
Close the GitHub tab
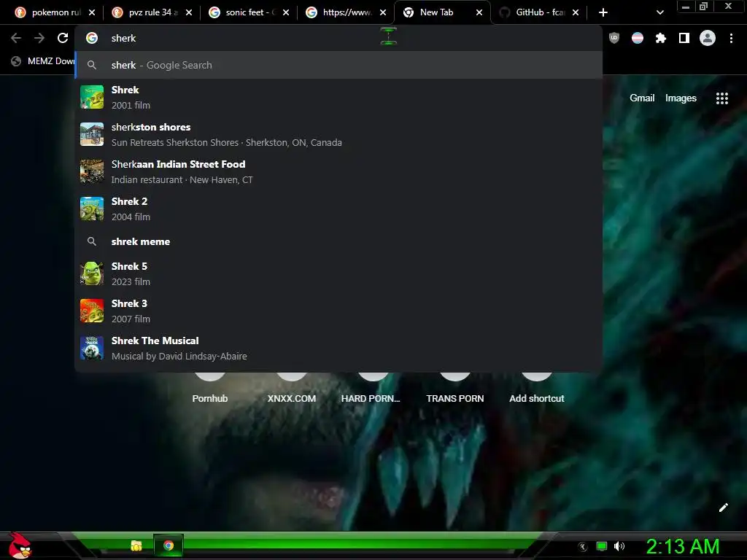tap(576, 12)
